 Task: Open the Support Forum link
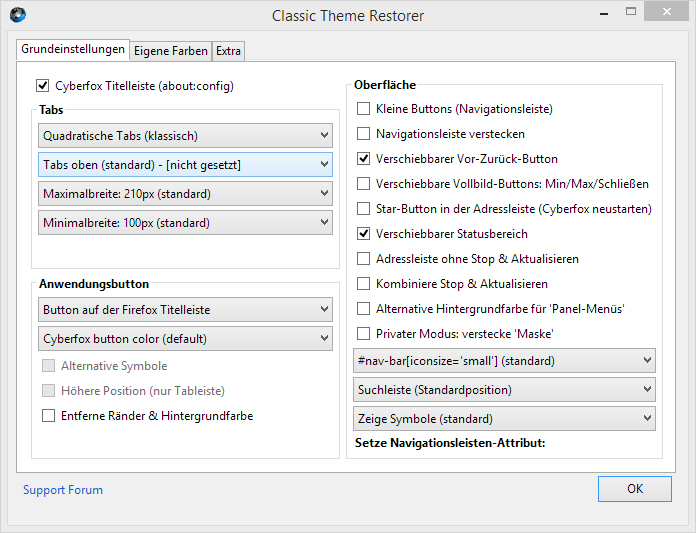tap(63, 490)
